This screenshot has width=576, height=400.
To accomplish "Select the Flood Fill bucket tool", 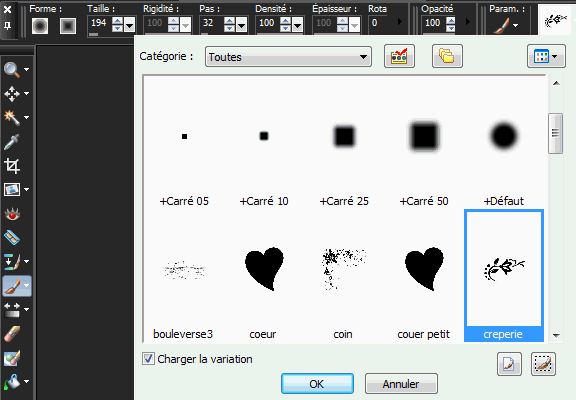I will point(12,382).
